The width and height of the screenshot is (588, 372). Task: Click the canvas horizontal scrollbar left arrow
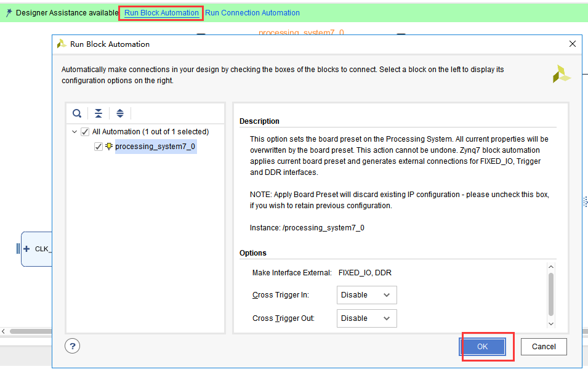tap(3, 331)
